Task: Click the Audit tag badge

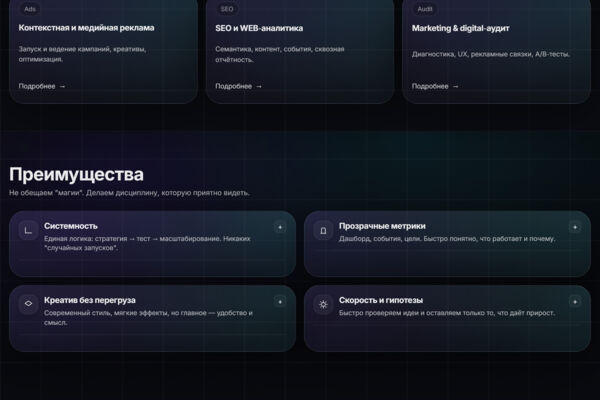Action: tap(425, 9)
